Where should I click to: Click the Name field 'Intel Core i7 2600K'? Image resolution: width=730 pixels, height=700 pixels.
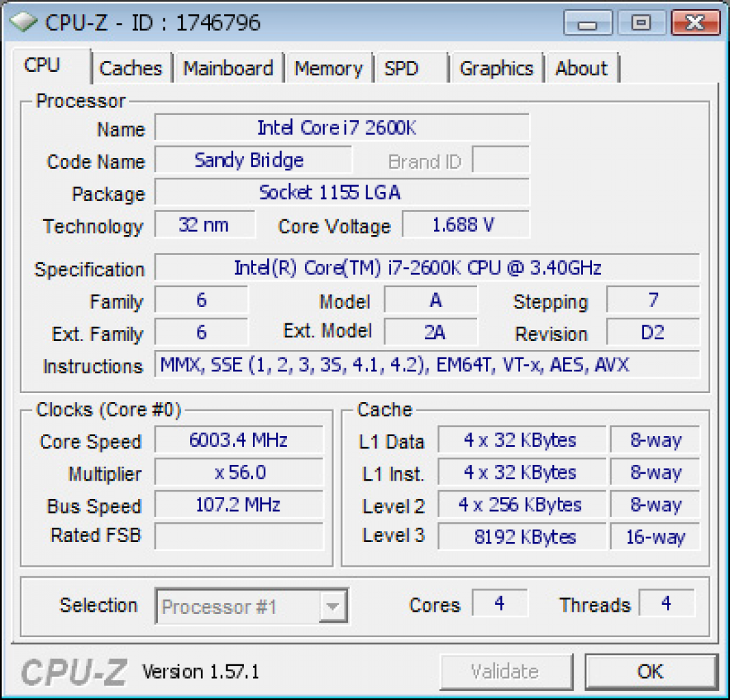click(x=342, y=127)
